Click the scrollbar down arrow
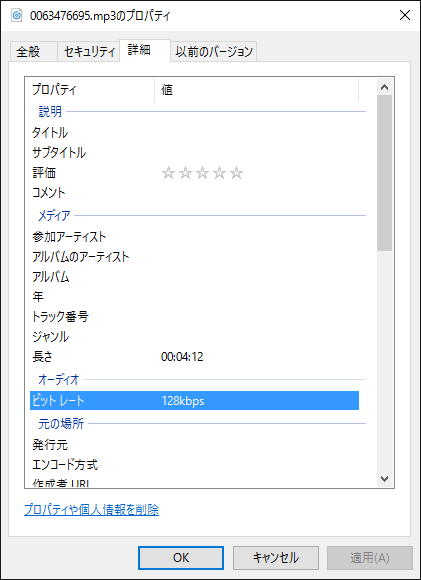Viewport: 421px width, 580px height. click(x=384, y=479)
